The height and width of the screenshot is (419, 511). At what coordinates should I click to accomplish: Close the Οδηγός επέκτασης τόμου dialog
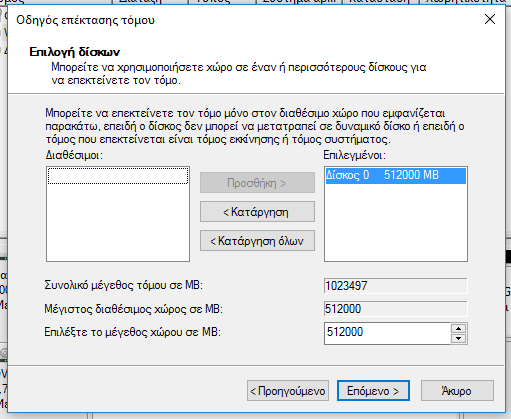(490, 19)
